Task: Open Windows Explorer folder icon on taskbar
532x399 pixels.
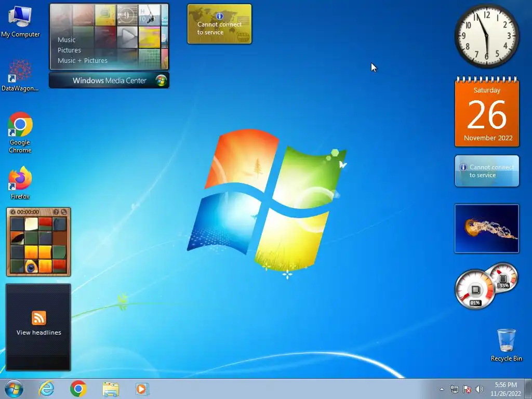Action: (111, 389)
